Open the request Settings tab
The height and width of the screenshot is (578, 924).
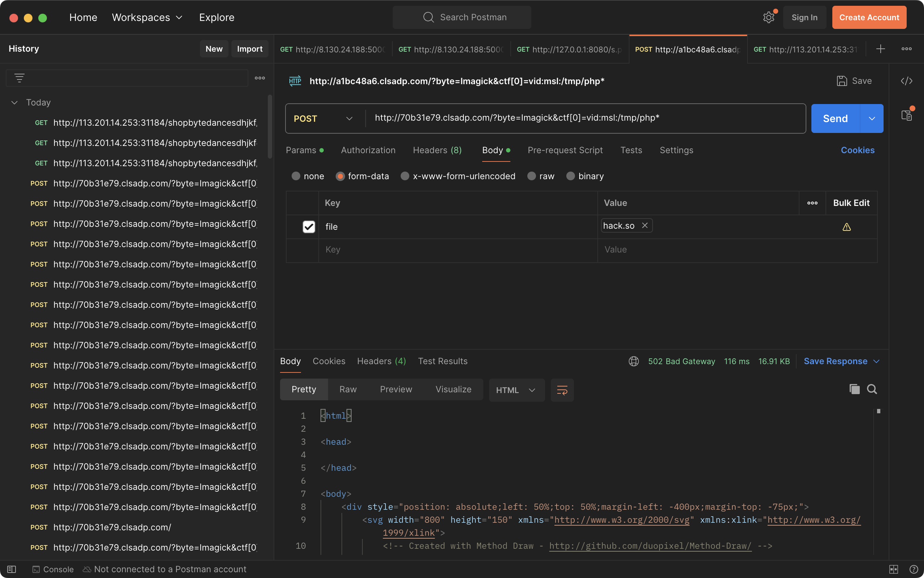[x=676, y=150]
